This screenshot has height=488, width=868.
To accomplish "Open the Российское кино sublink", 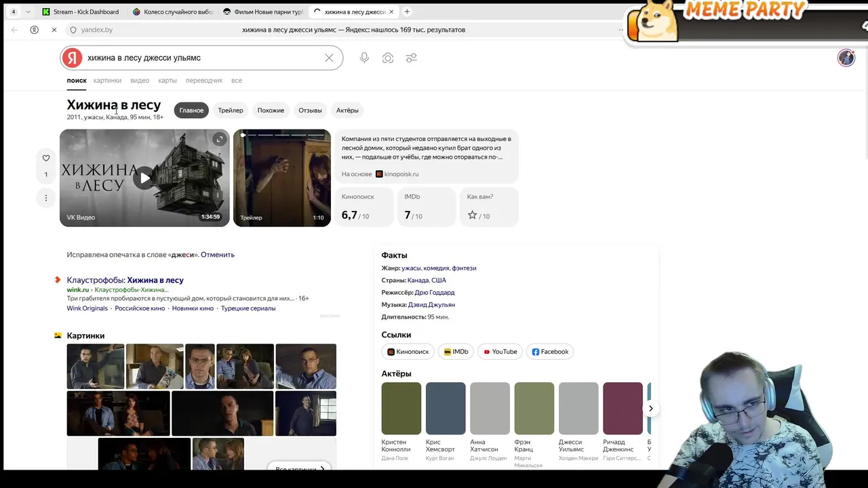I will 140,308.
